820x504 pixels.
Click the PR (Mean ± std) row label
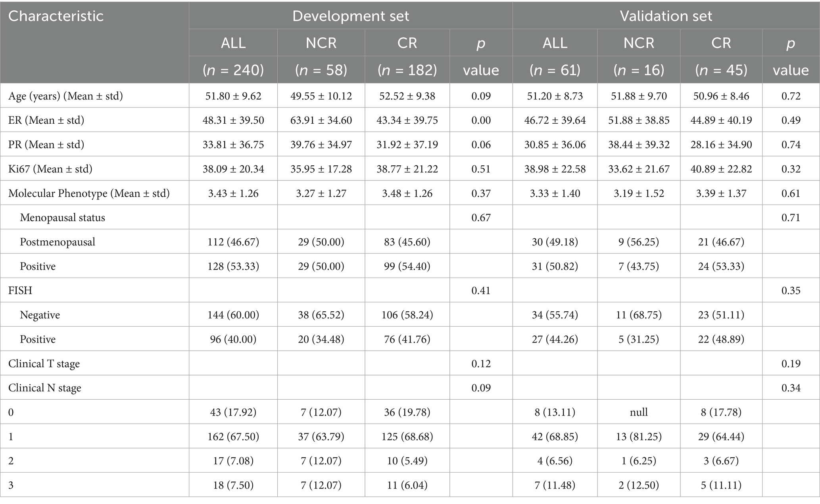pyautogui.click(x=46, y=144)
